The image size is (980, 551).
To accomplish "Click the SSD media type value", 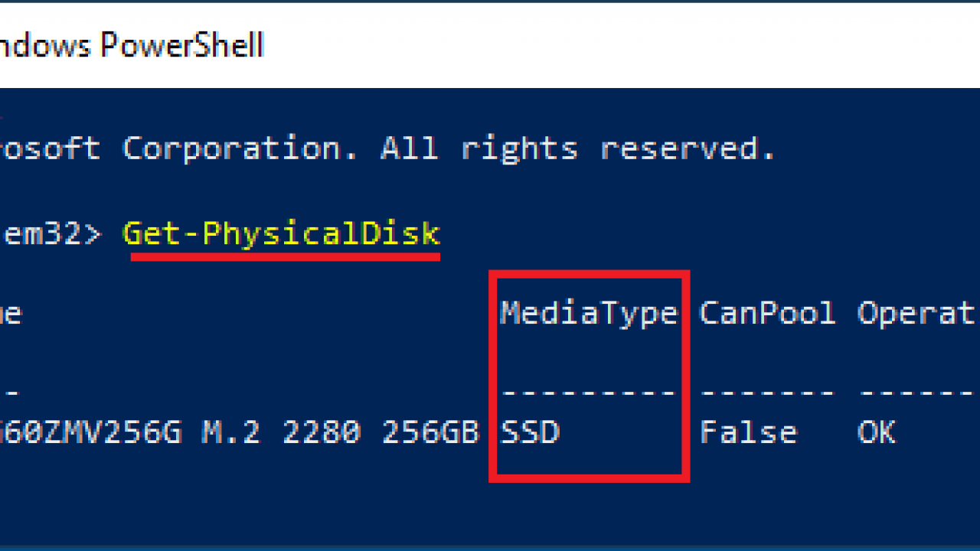I will tap(530, 432).
